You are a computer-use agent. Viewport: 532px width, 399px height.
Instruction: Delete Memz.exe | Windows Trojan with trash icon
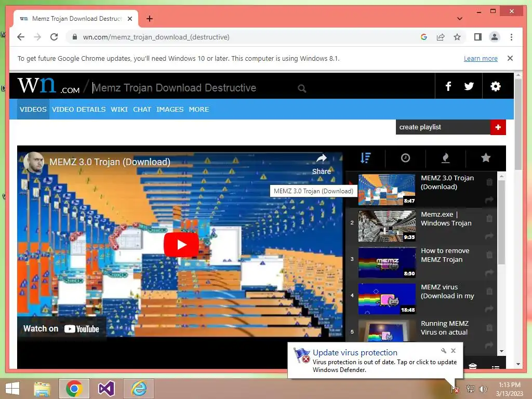pos(489,218)
